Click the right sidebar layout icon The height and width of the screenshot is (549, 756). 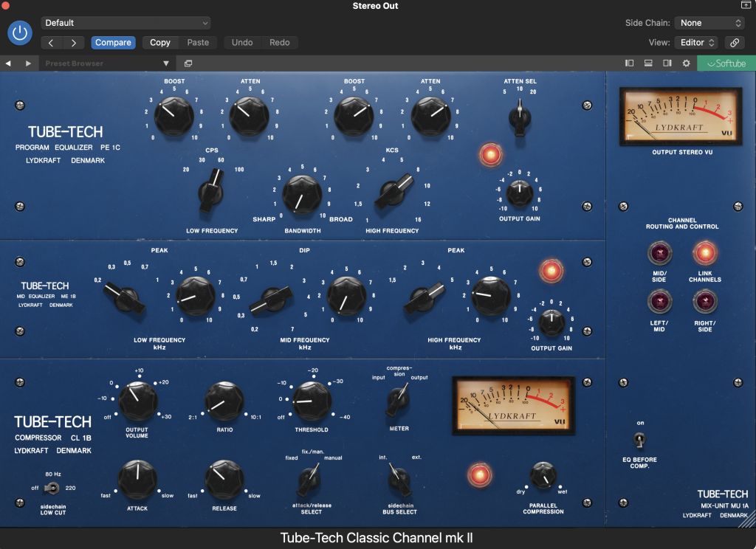point(667,63)
